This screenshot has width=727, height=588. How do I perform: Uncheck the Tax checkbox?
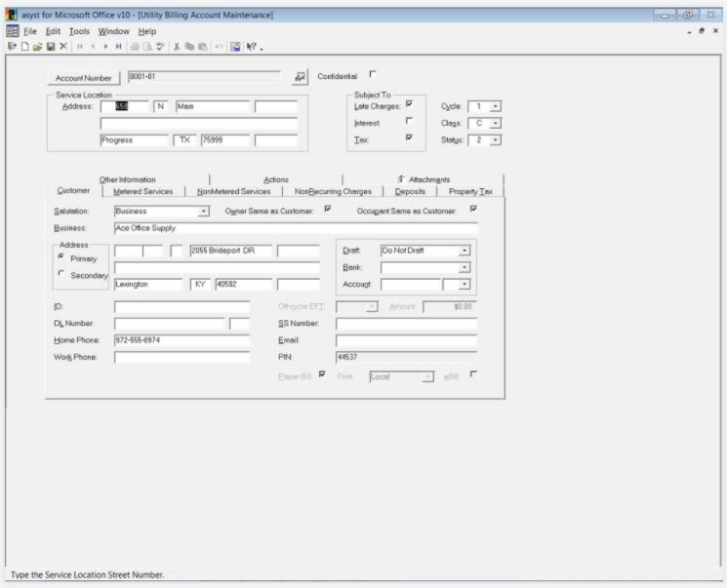pyautogui.click(x=409, y=137)
